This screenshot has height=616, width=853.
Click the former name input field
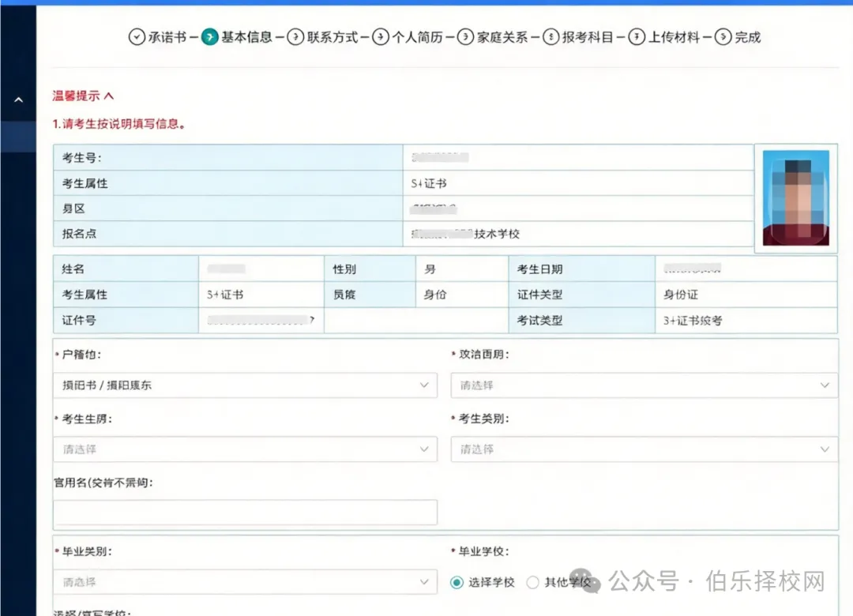246,512
